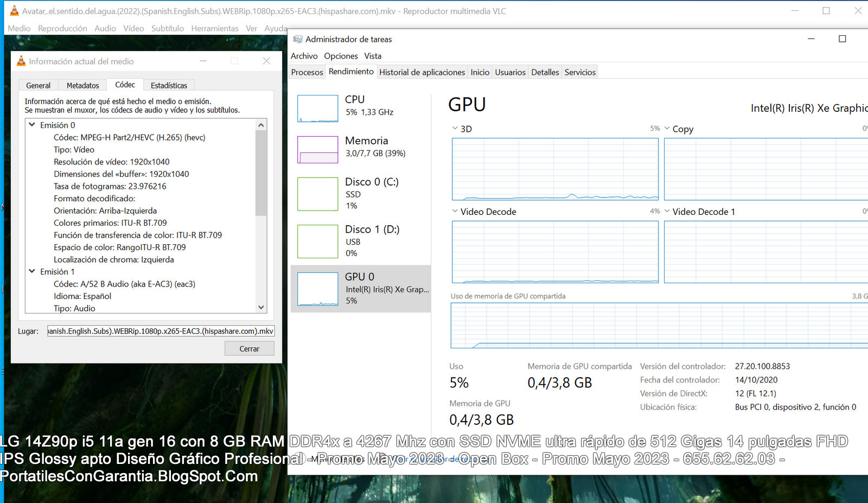
Task: Select 'Colores primarios: ITU-R BT.709' row
Action: tap(110, 222)
